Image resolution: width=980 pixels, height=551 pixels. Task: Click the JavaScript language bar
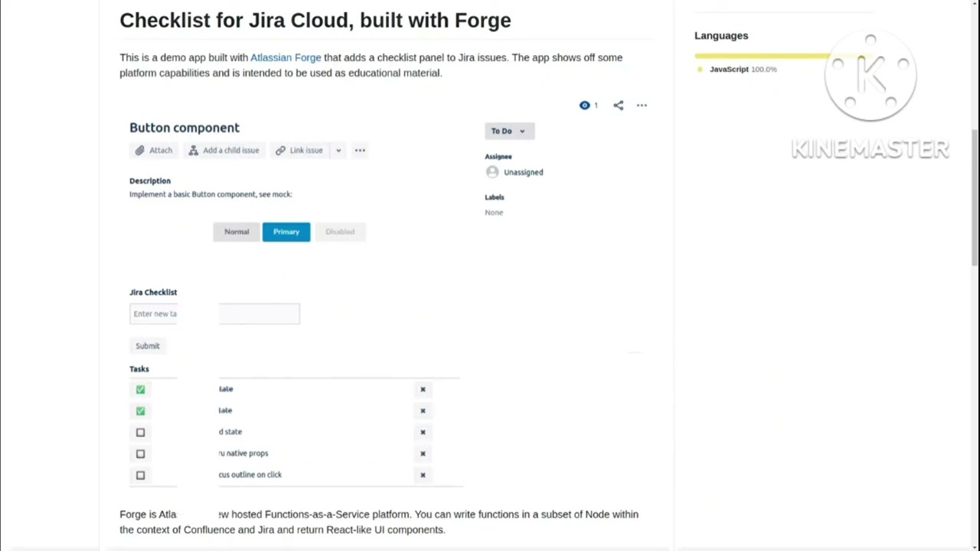point(762,56)
